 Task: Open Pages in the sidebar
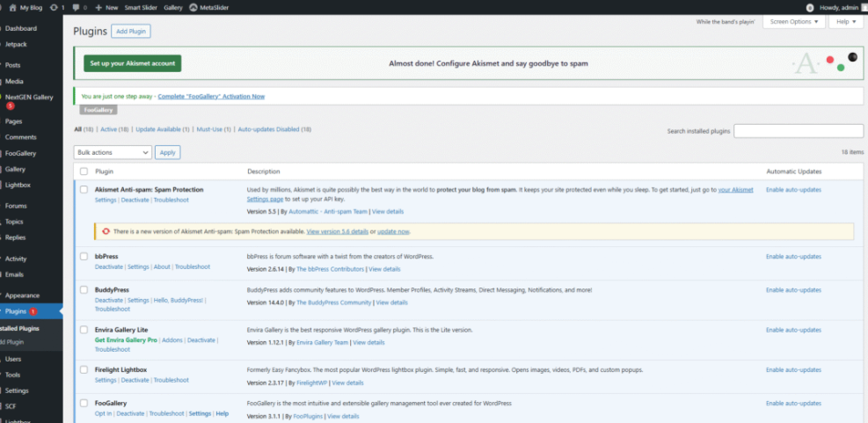(x=14, y=121)
